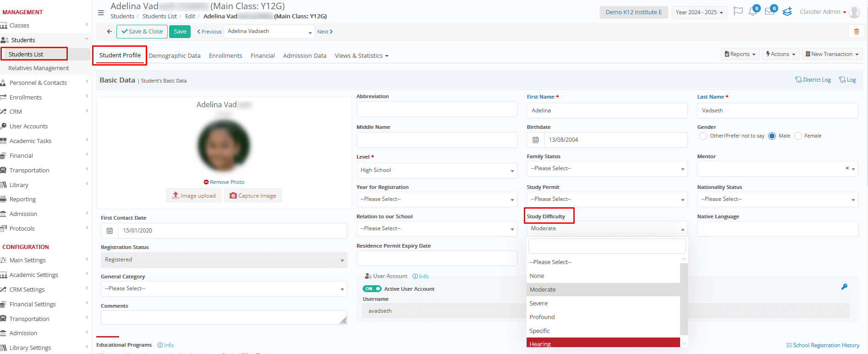Open the messages envelope icon
Screen dimensions: 868x354
[x=770, y=11]
